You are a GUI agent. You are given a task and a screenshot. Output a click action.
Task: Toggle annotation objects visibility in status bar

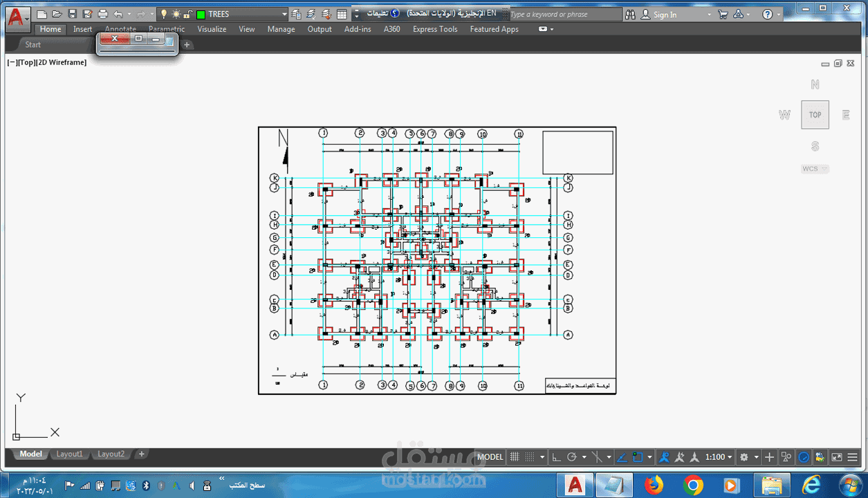(663, 457)
